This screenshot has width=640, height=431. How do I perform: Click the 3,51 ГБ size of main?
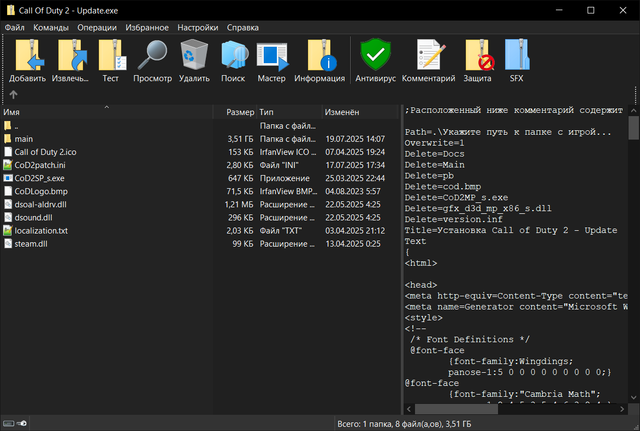240,139
